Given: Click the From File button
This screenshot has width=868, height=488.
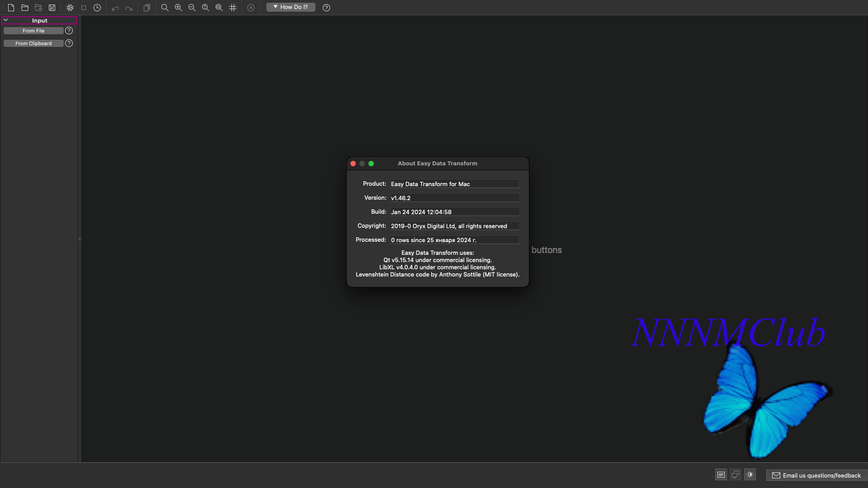Looking at the screenshot, I should [x=33, y=31].
